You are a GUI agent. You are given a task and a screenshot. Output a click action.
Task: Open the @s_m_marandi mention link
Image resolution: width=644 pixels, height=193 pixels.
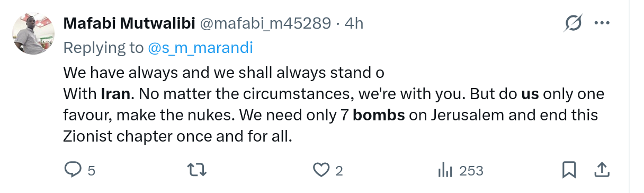tap(201, 48)
